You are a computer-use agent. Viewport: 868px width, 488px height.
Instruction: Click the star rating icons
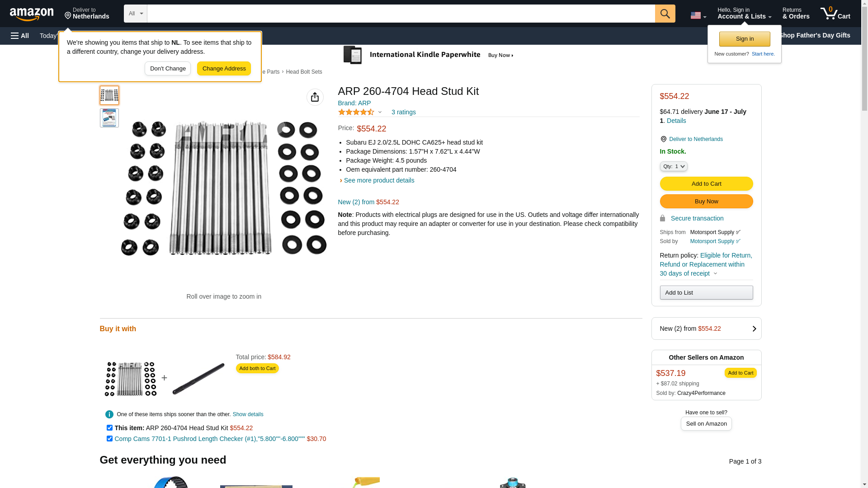point(356,112)
